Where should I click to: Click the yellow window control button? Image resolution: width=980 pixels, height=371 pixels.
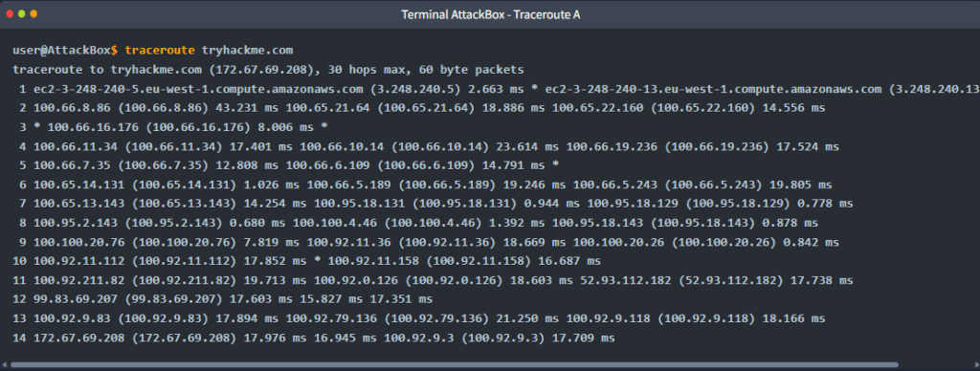[x=33, y=13]
